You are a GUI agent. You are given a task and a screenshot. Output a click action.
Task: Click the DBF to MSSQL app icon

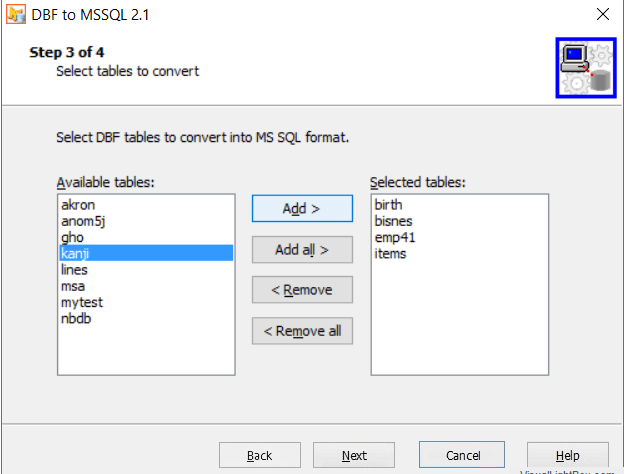tap(16, 14)
